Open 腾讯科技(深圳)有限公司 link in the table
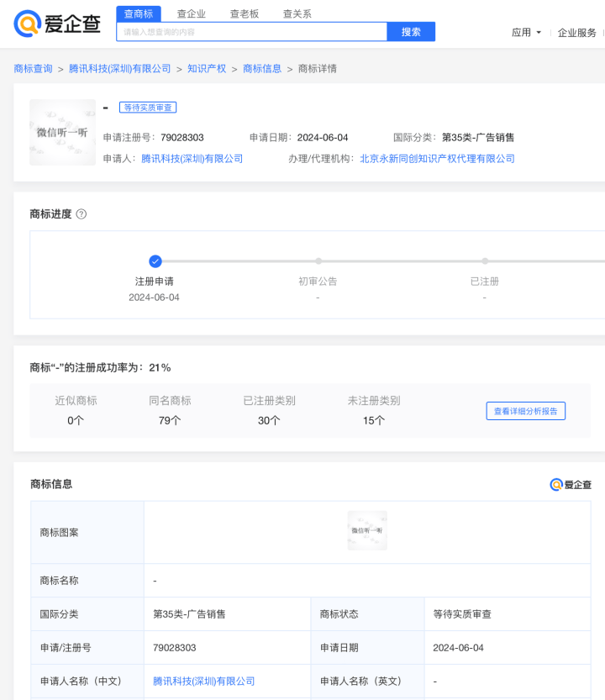Viewport: 605px width, 700px height. [203, 682]
